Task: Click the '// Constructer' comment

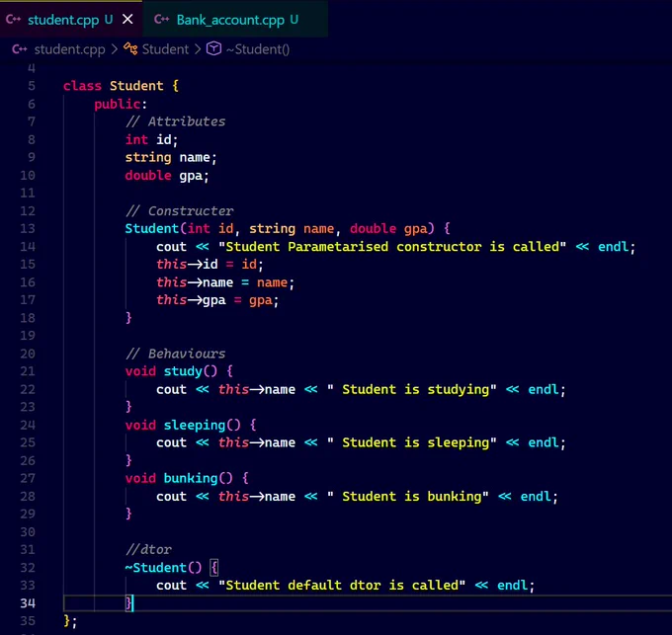Action: [x=180, y=211]
